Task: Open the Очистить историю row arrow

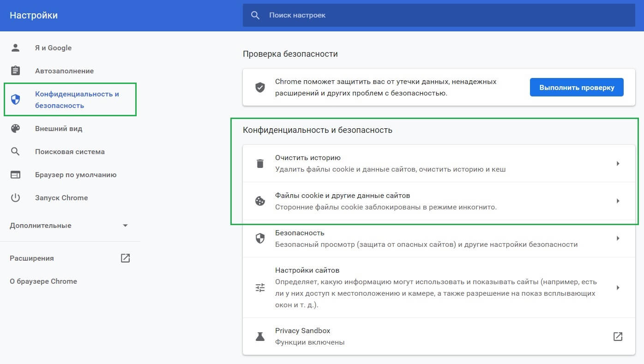Action: coord(618,163)
